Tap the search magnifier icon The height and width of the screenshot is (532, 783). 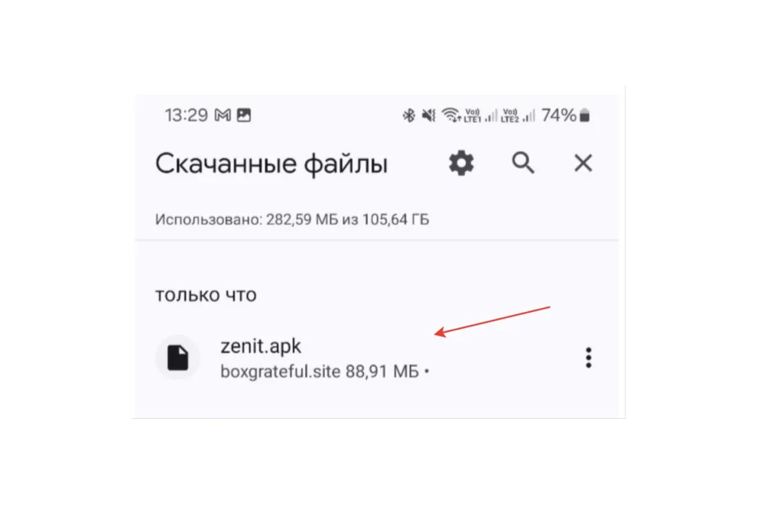[523, 163]
